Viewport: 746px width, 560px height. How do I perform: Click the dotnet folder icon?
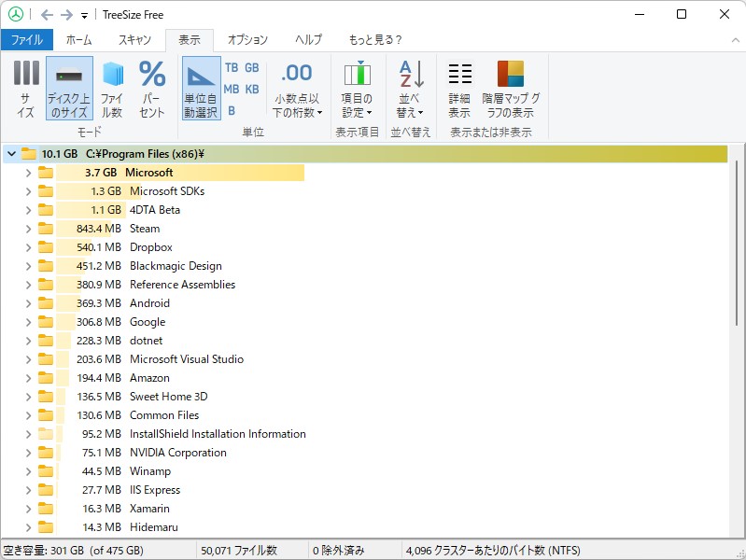(46, 341)
